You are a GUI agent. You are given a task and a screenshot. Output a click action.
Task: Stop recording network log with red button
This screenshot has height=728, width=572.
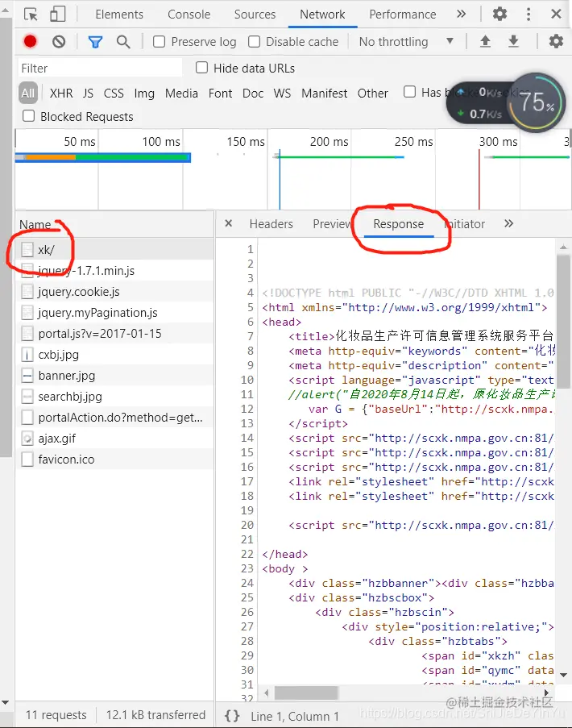31,42
